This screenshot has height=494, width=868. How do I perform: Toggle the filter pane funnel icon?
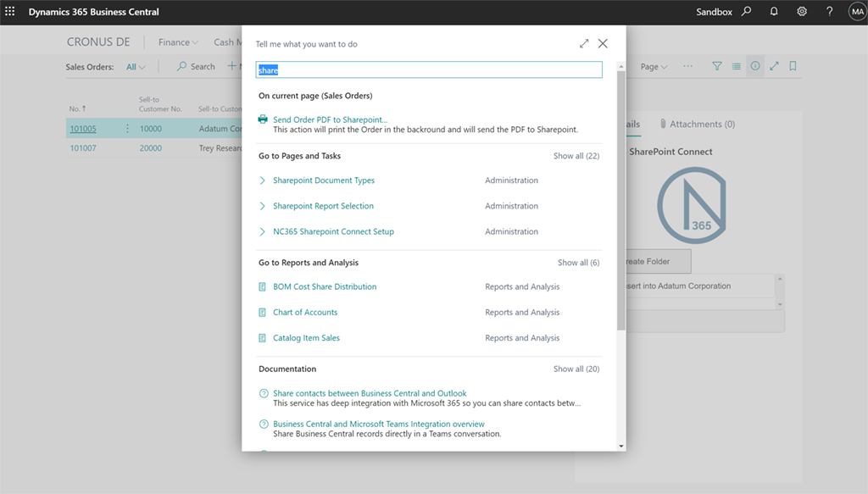point(717,66)
